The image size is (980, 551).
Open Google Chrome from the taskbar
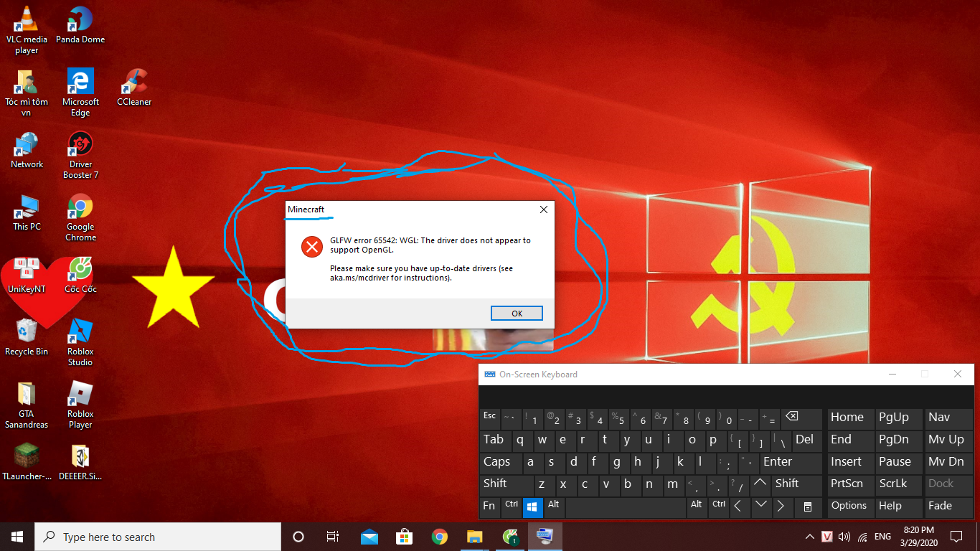[440, 537]
